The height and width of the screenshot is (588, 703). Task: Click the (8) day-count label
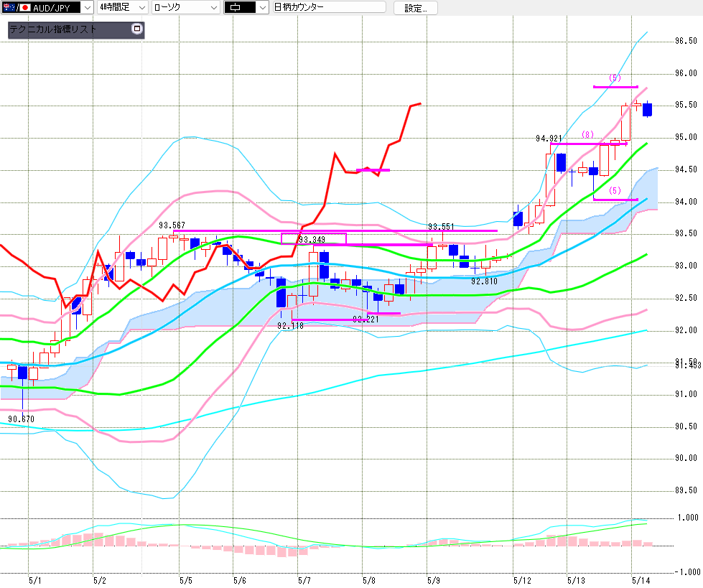[588, 134]
